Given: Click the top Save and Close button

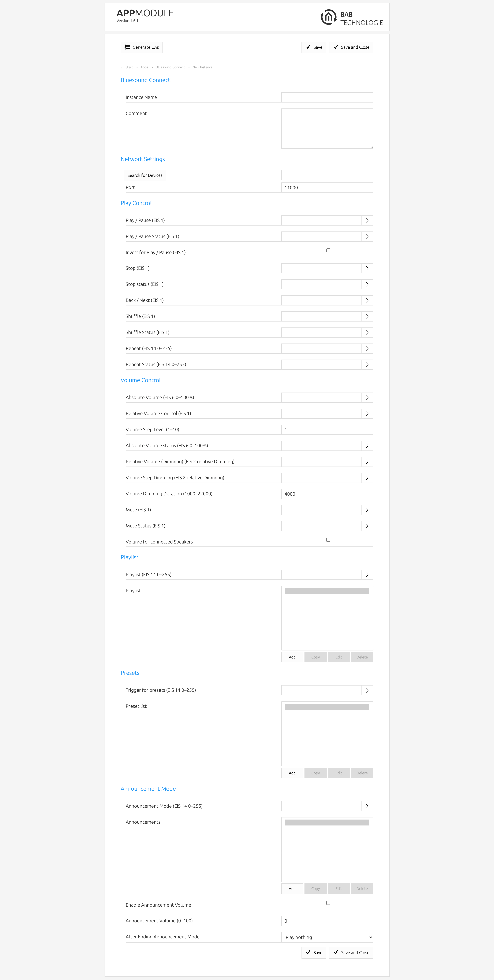Looking at the screenshot, I should pyautogui.click(x=351, y=47).
